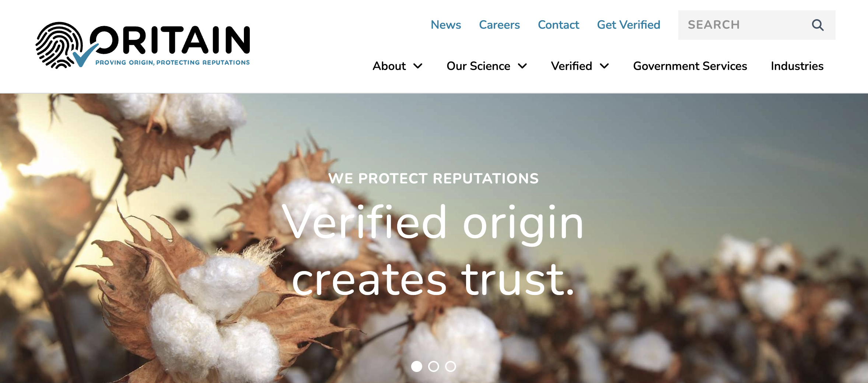Expand the Our Science dropdown chevron

pos(522,66)
